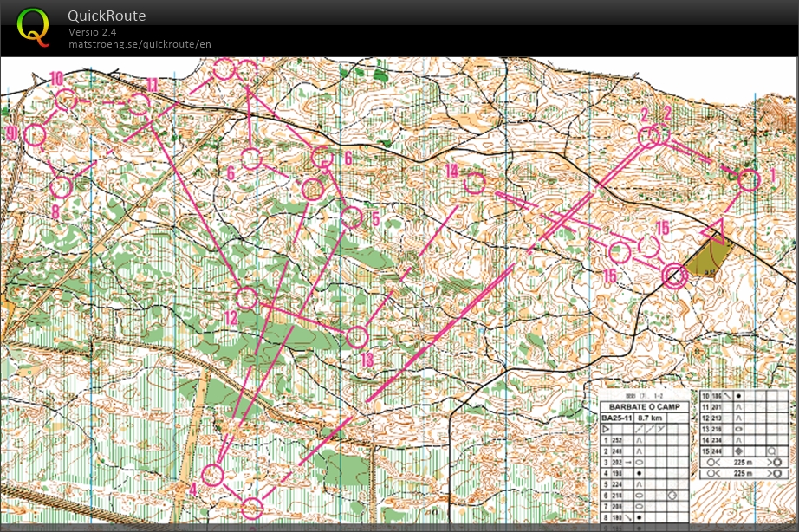This screenshot has width=799, height=532.
Task: Click control circle number 4
Action: pos(212,475)
